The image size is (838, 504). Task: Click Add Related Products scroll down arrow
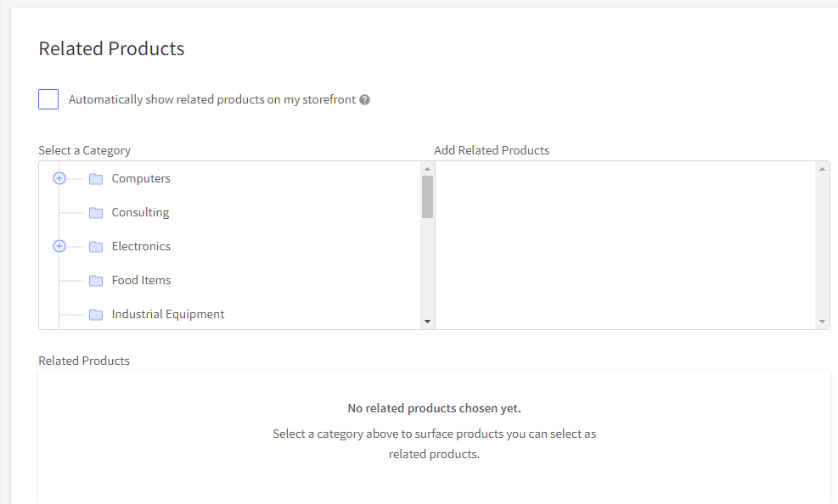(822, 322)
